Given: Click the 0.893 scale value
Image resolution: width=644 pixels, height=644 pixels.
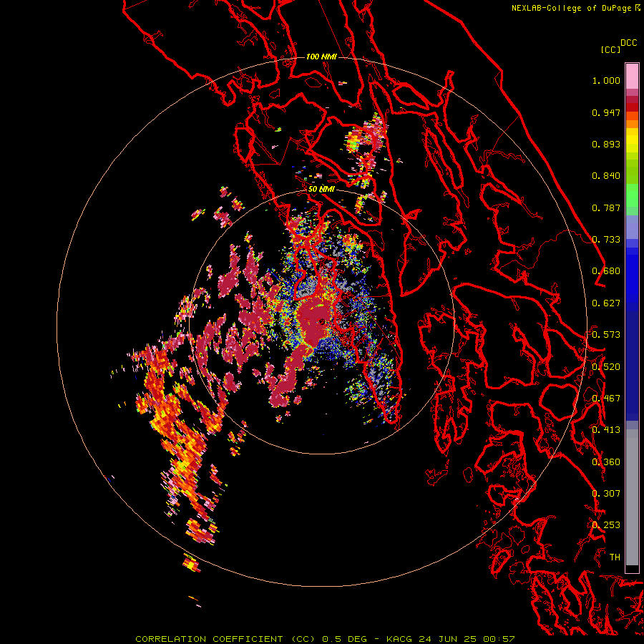Looking at the screenshot, I should point(606,144).
